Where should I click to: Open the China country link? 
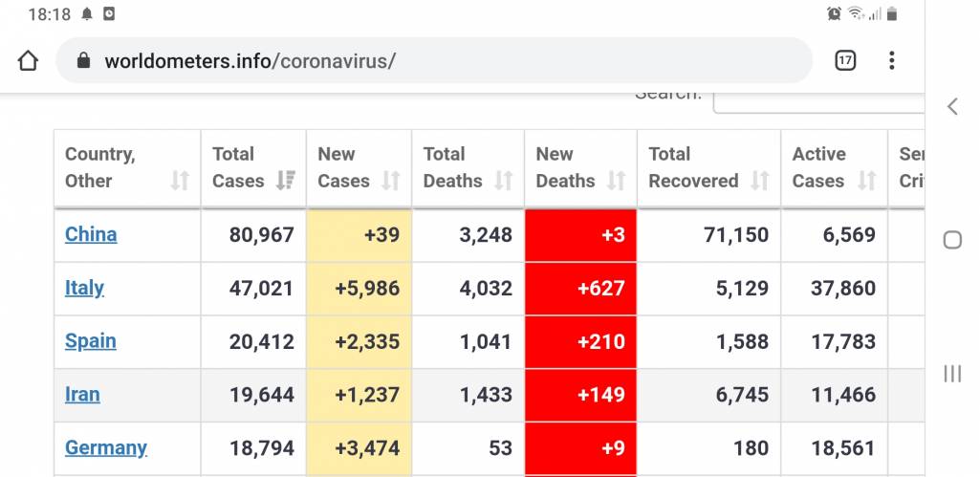coord(91,234)
